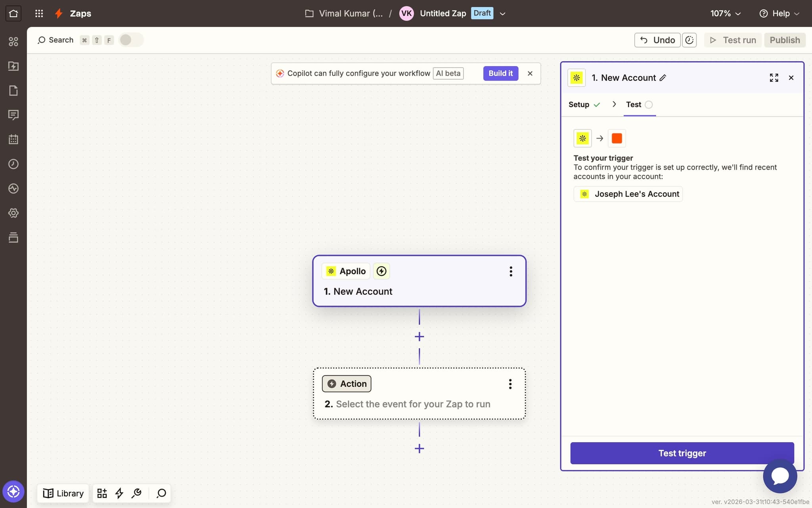Open settings gear in left sidebar
Screen dimensions: 812x508
click(13, 213)
